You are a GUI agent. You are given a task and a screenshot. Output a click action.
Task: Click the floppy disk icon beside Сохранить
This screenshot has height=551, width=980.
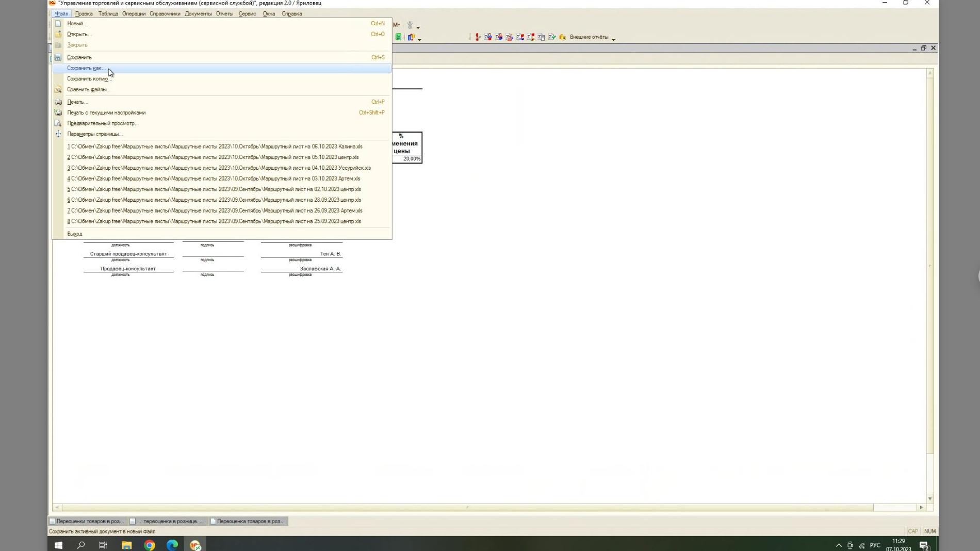click(58, 57)
